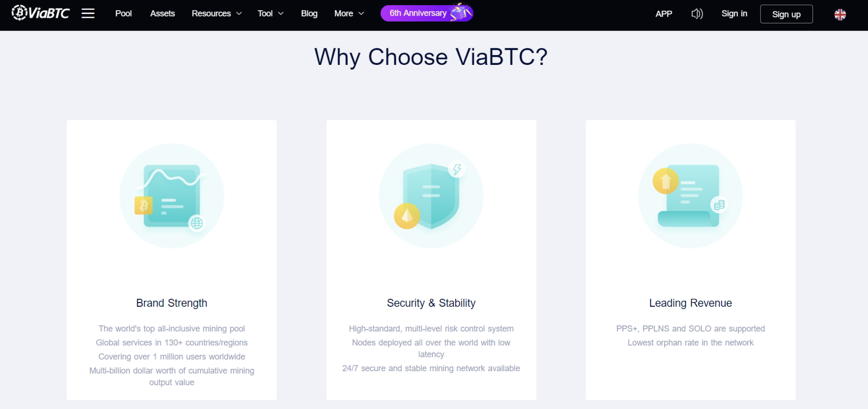Viewport: 868px width, 409px height.
Task: Click the APP download link
Action: pyautogui.click(x=663, y=14)
